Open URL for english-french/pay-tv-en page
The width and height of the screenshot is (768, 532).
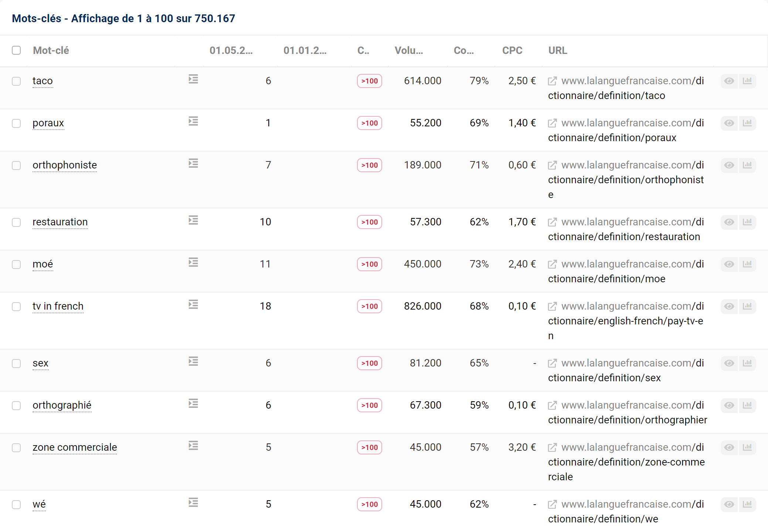coord(626,321)
